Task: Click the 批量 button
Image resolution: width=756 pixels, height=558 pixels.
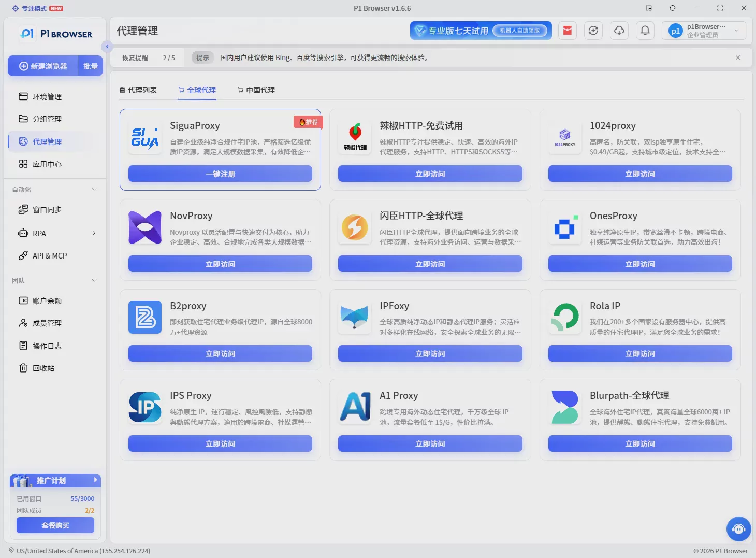Action: 91,66
